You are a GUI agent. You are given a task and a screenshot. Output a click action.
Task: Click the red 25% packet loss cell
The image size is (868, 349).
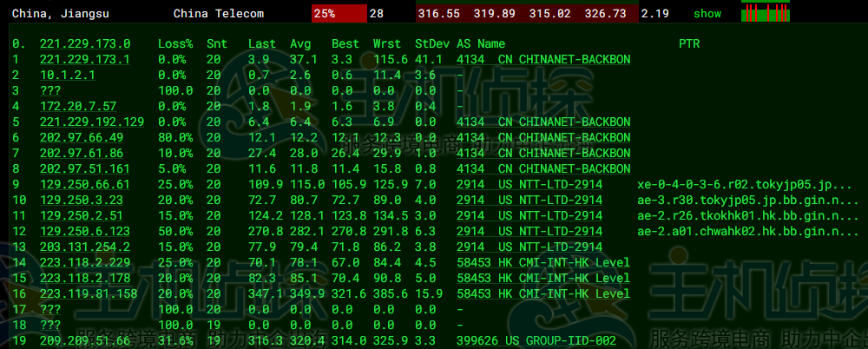(339, 14)
